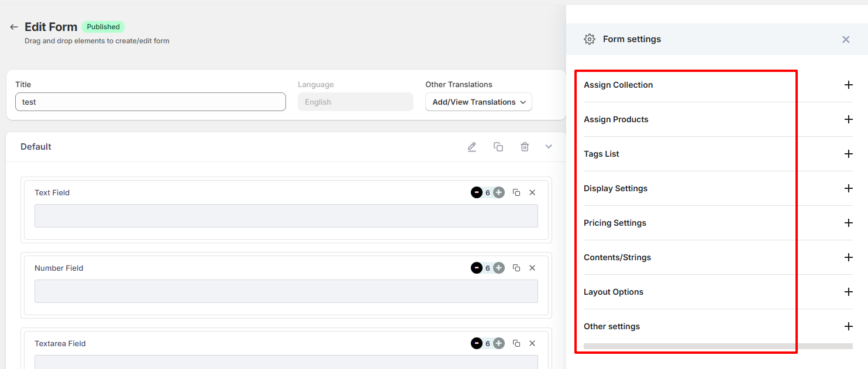Viewport: 868px width, 369px height.
Task: Copy the Text Field element
Action: (x=516, y=192)
